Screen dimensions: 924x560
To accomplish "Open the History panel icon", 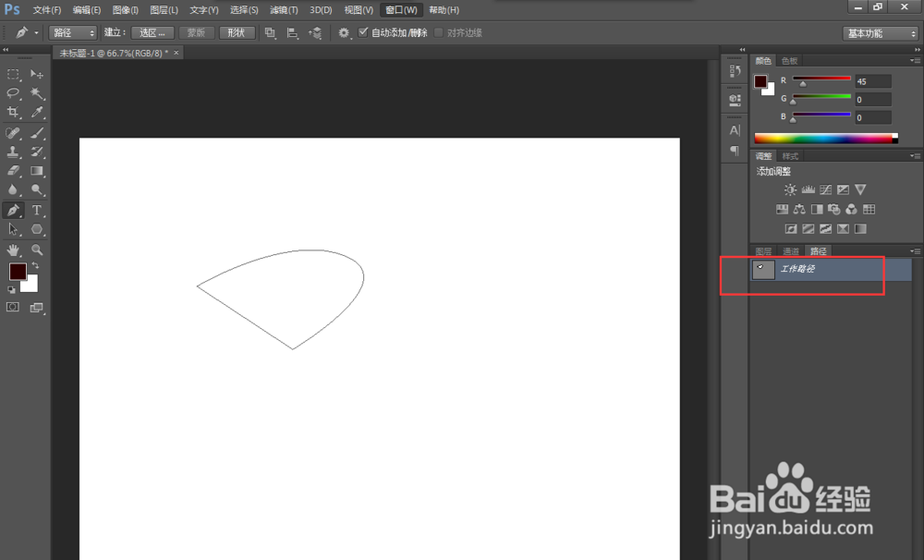I will [735, 71].
